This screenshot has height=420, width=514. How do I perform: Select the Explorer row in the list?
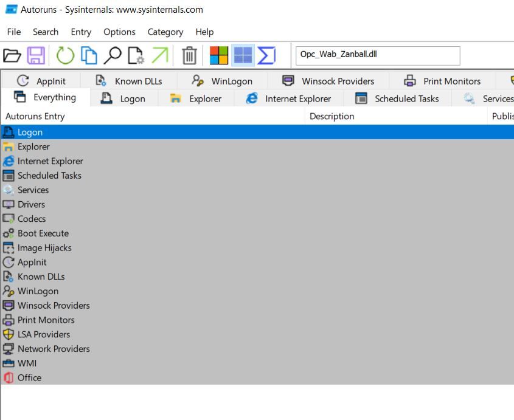pyautogui.click(x=257, y=146)
